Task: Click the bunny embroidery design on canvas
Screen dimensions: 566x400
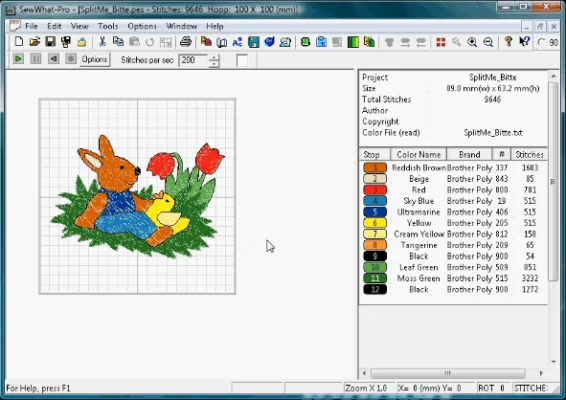Action: point(138,196)
